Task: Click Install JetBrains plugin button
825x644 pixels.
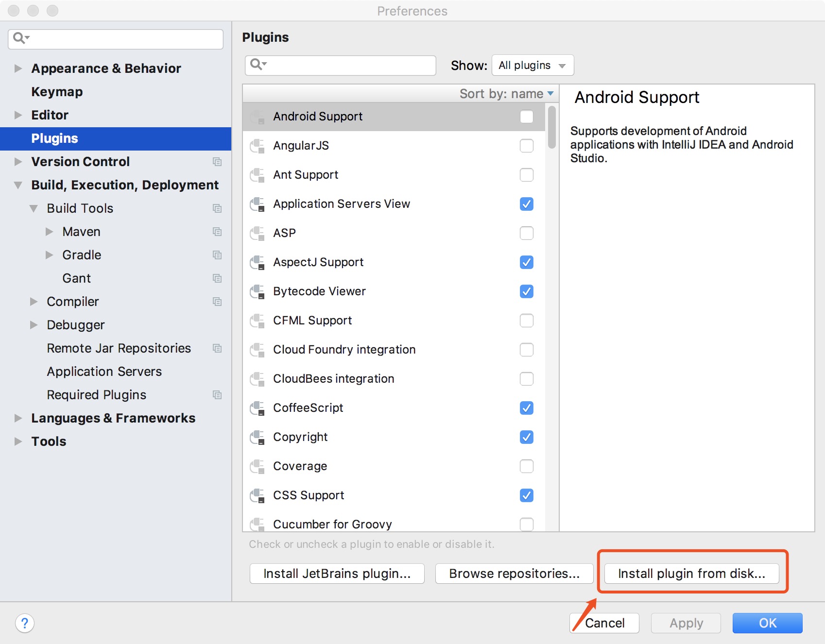Action: (x=337, y=574)
